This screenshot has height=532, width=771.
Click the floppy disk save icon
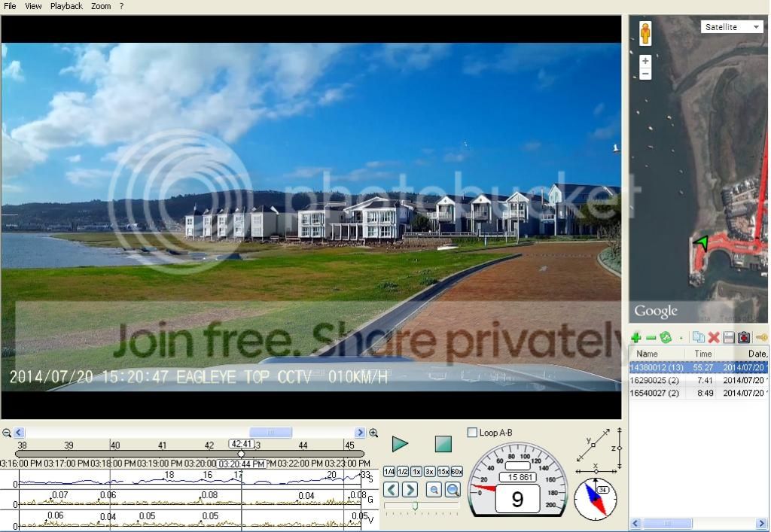point(729,337)
